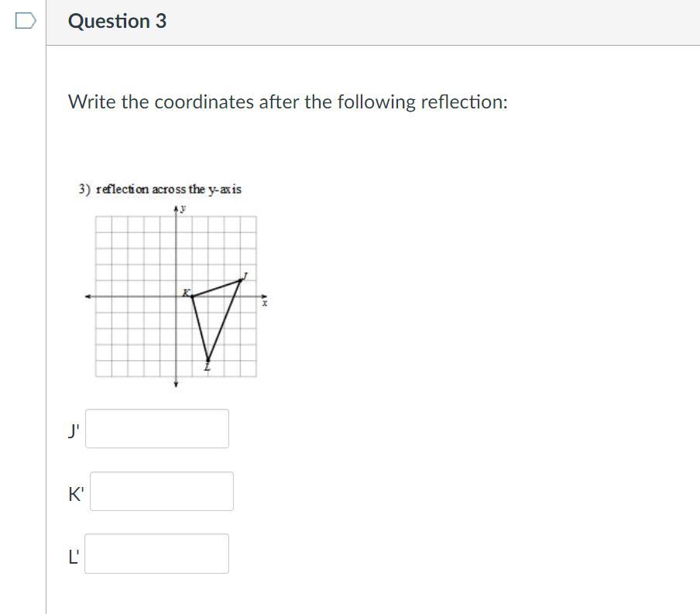Viewport: 700px width, 614px height.
Task: Click point J label on the graph
Action: [x=245, y=275]
